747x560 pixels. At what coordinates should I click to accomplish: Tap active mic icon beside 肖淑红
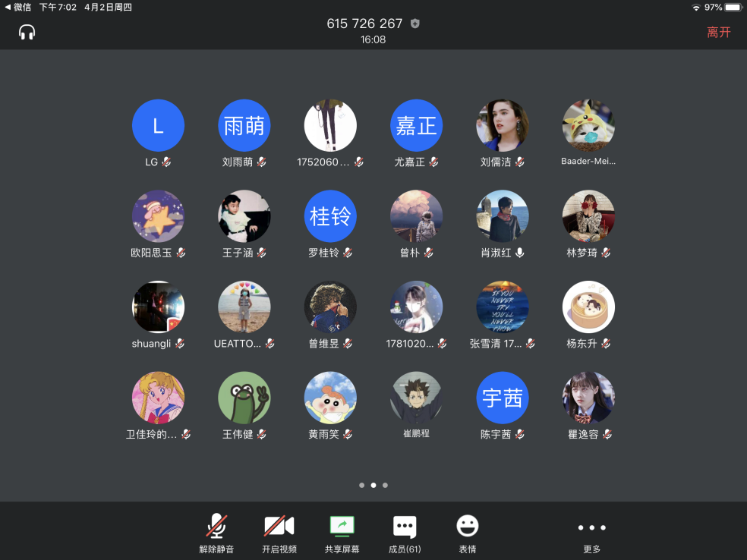520,253
